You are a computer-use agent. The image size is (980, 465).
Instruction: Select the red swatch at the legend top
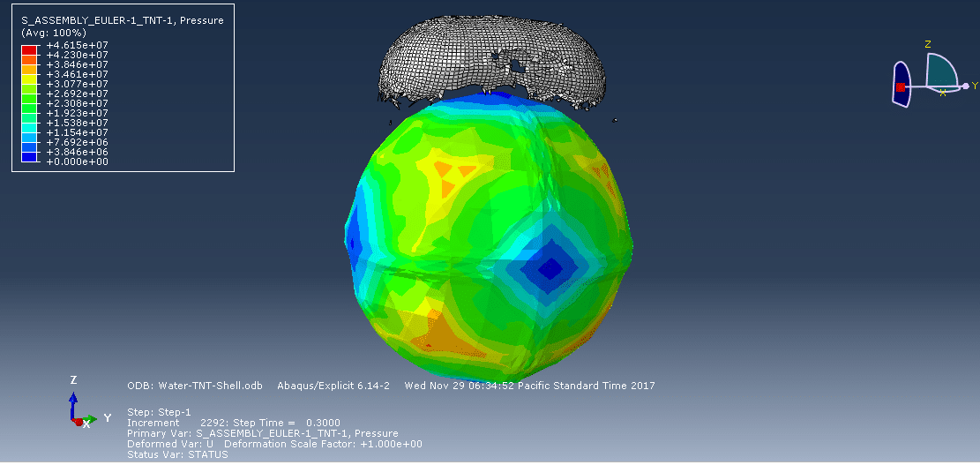(x=29, y=50)
